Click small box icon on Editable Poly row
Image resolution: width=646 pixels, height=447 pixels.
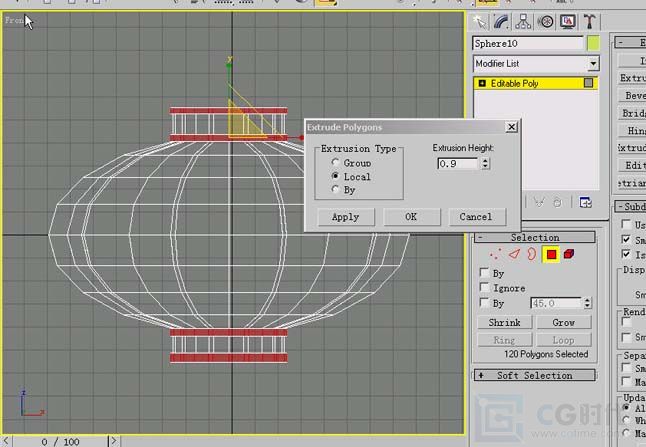tap(588, 83)
